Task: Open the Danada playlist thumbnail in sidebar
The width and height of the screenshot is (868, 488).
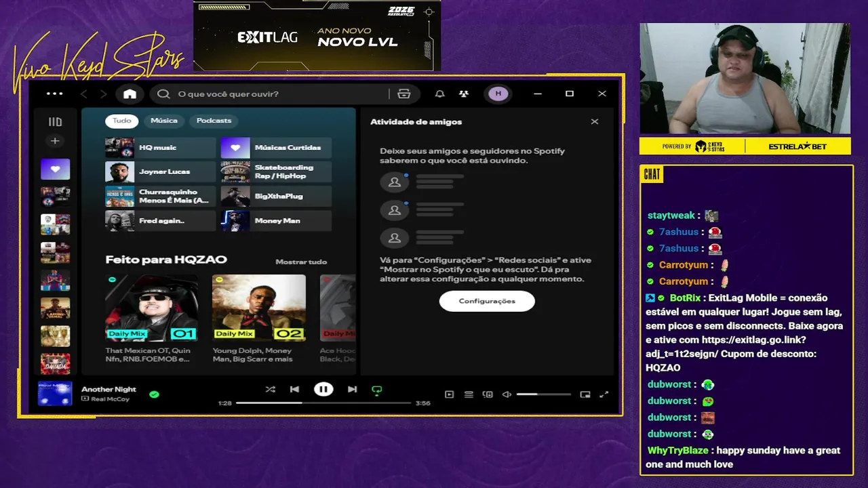Action: click(55, 364)
